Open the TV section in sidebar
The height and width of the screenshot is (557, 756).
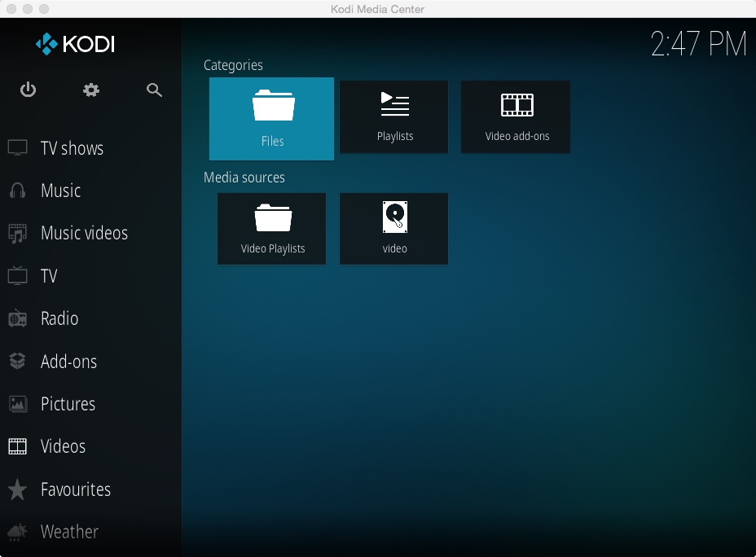click(49, 276)
